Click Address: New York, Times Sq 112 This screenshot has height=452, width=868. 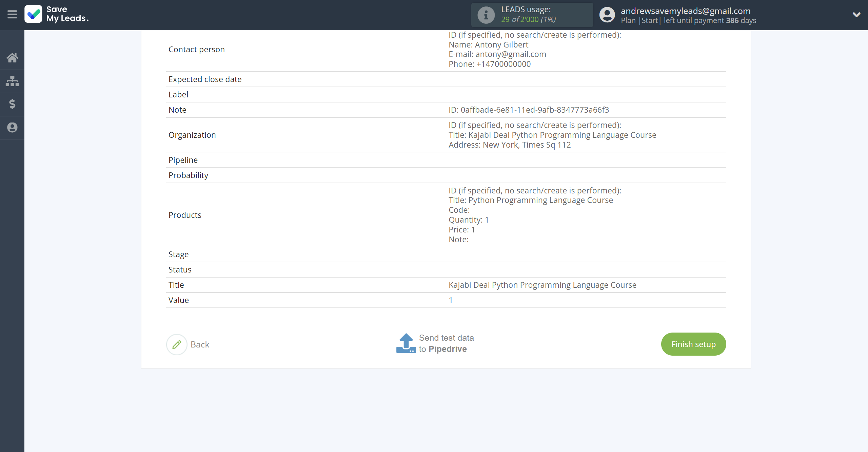coord(510,145)
